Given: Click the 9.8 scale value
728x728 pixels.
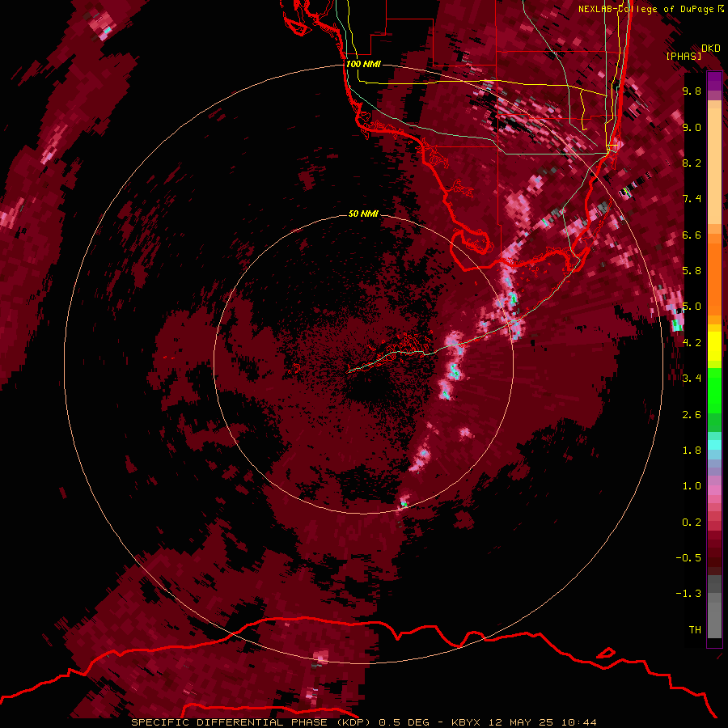Looking at the screenshot, I should 692,91.
